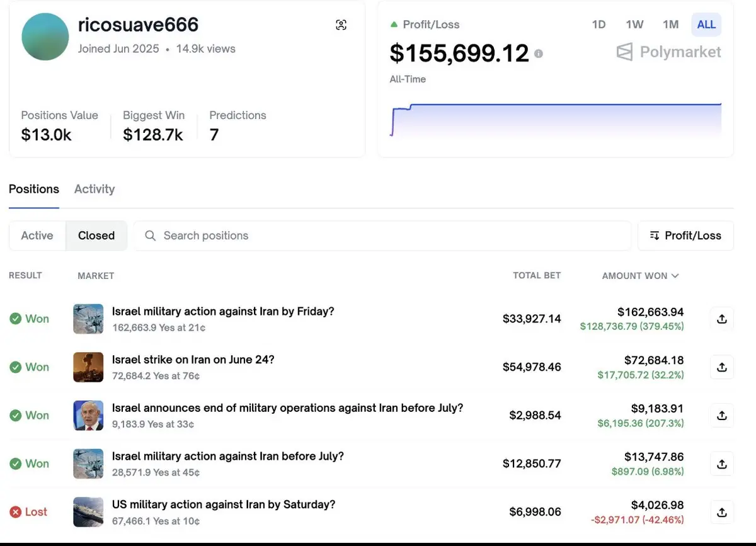Click the RESULT column header
756x546 pixels.
[x=25, y=276]
